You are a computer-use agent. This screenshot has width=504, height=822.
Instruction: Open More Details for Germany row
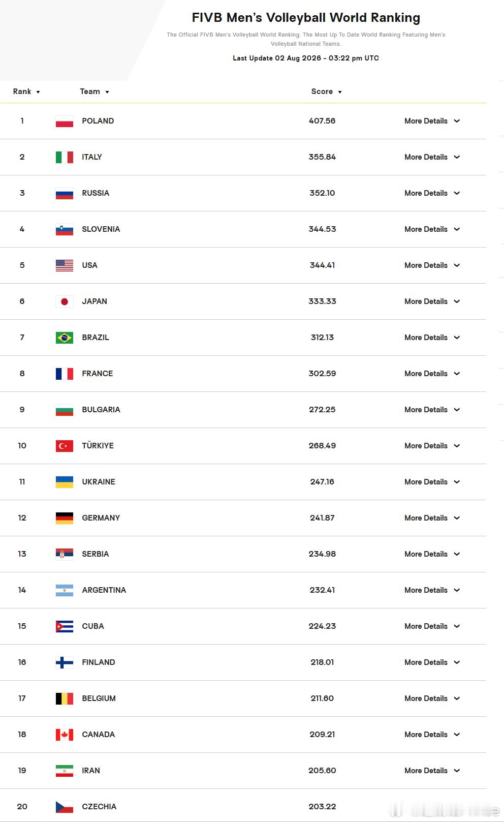click(432, 518)
